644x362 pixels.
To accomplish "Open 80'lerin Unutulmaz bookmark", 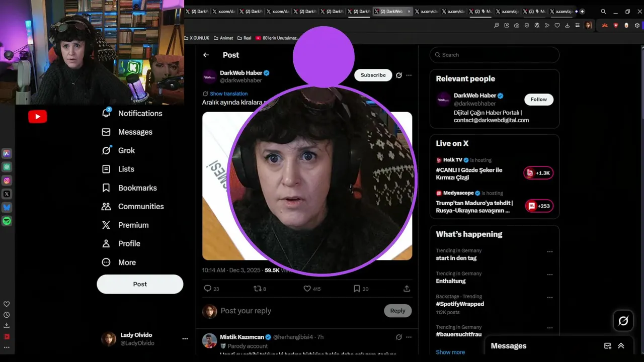I will pos(277,38).
